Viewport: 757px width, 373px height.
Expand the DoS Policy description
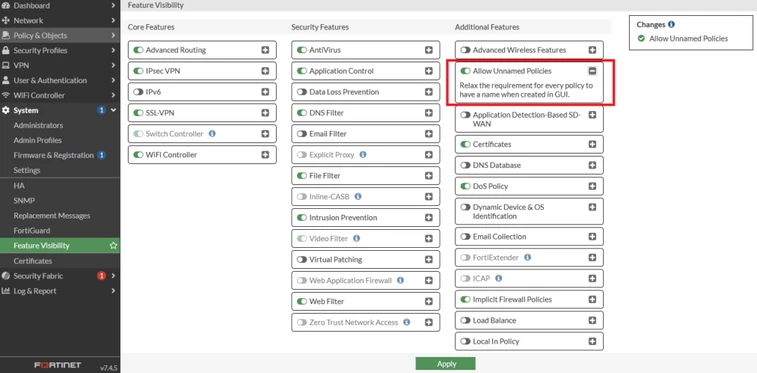[x=592, y=186]
